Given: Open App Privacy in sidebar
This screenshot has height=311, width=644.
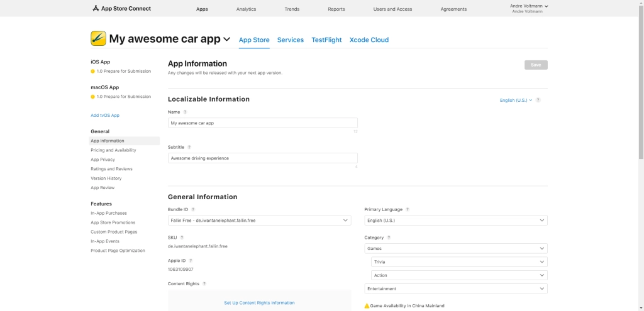Looking at the screenshot, I should [103, 160].
